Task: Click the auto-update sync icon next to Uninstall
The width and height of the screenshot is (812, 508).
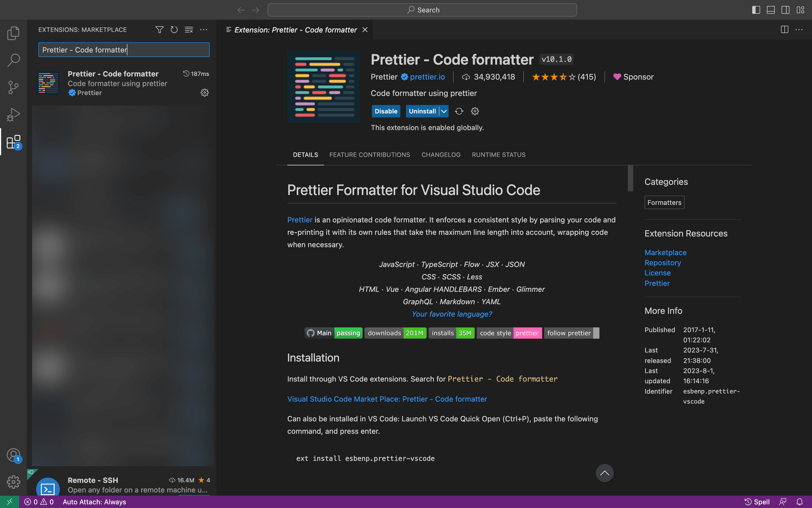Action: click(x=459, y=111)
